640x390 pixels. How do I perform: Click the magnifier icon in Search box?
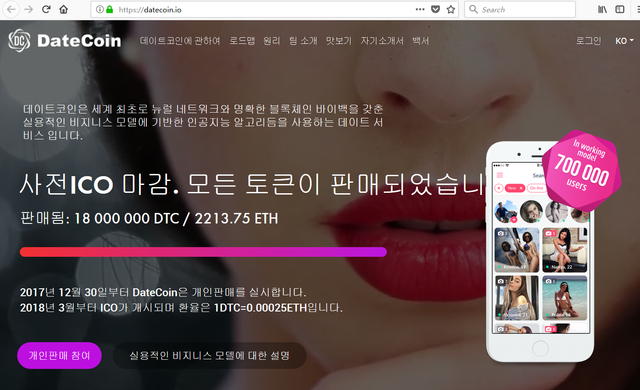(x=473, y=9)
